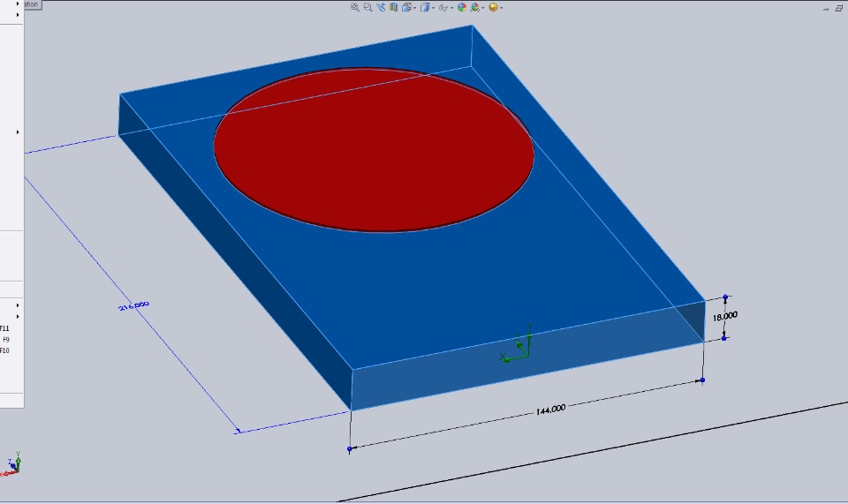
Task: Click the Edit Appearance color ball icon
Action: (462, 7)
